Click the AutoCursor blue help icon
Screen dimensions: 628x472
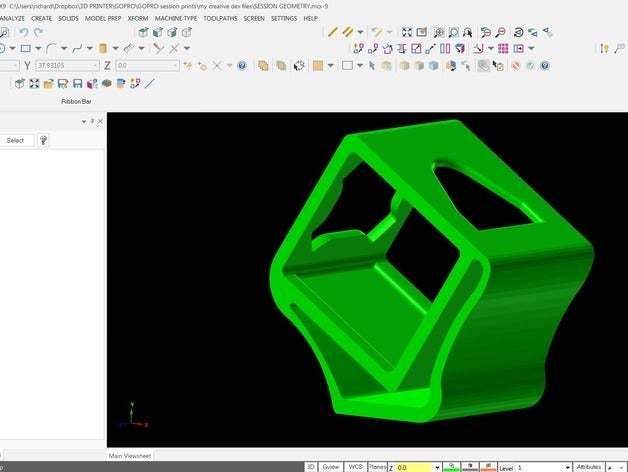point(242,65)
